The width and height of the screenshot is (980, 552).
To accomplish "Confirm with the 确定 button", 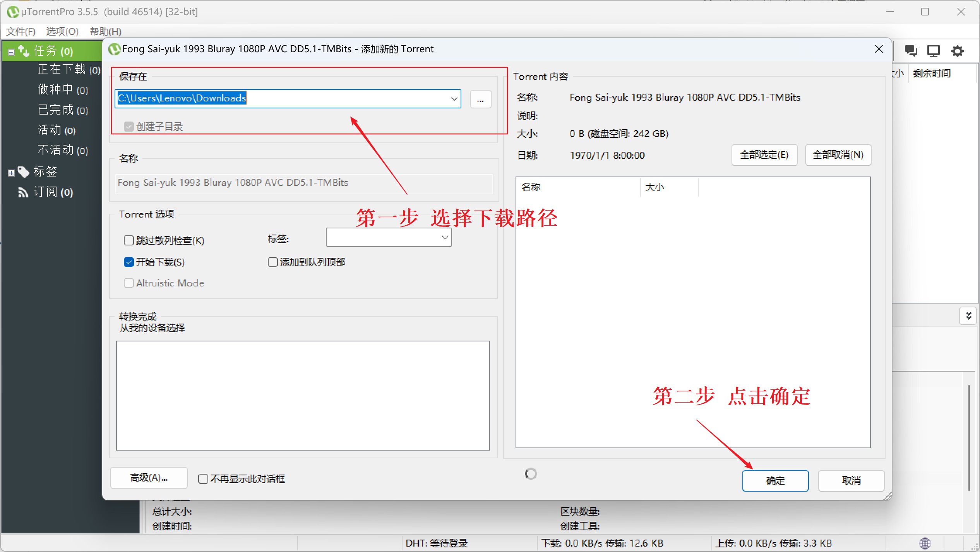I will pyautogui.click(x=775, y=480).
